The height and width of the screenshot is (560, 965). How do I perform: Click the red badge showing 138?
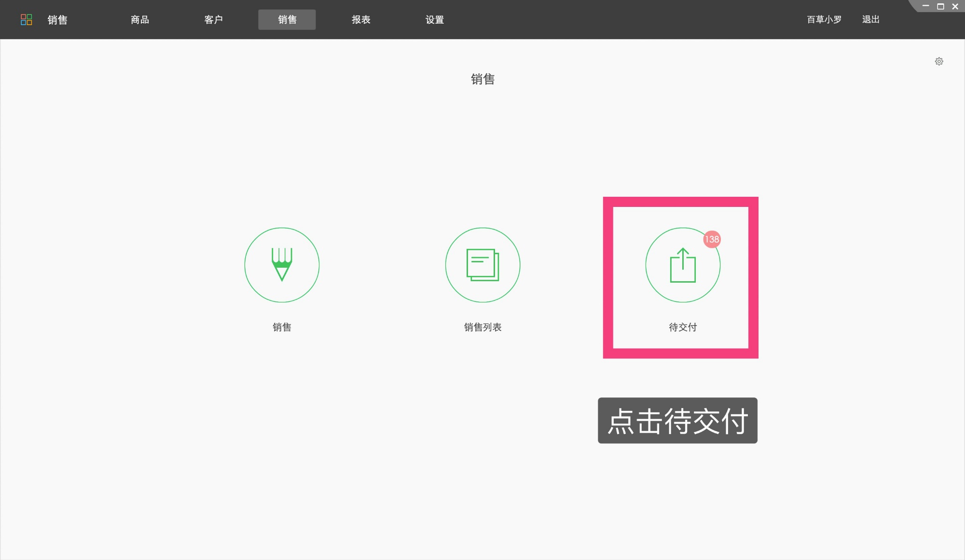pos(711,239)
